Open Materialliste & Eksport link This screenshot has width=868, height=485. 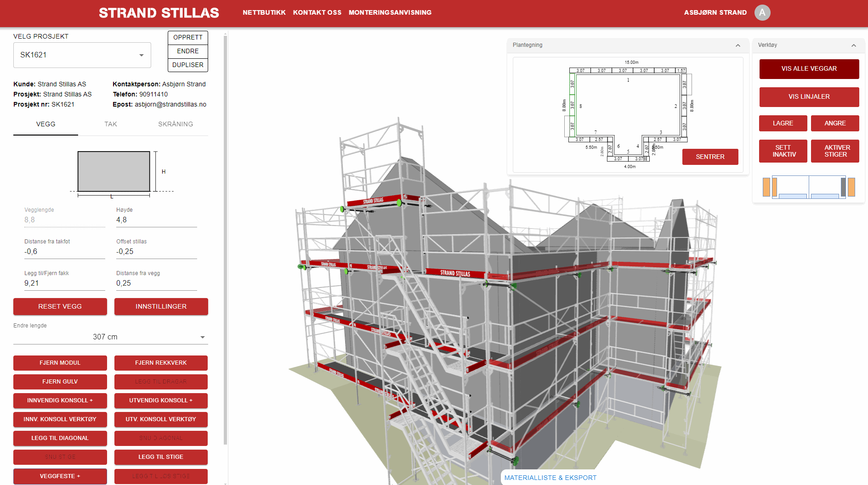tap(550, 478)
